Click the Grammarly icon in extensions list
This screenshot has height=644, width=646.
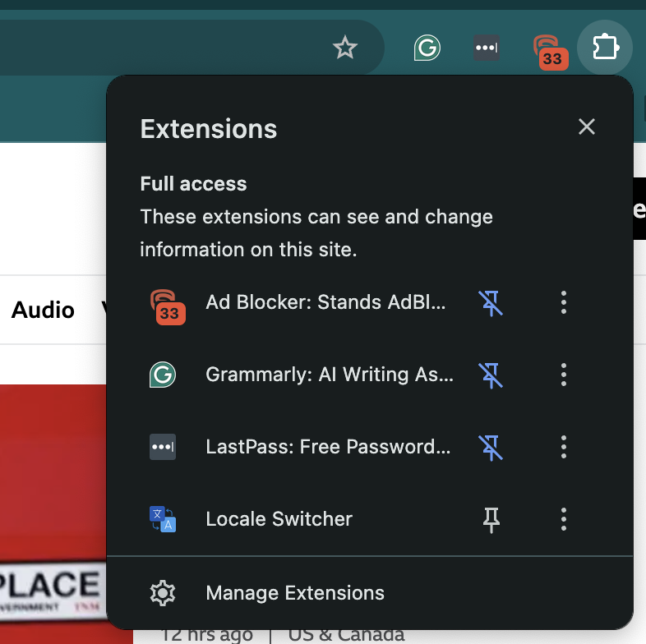click(163, 375)
